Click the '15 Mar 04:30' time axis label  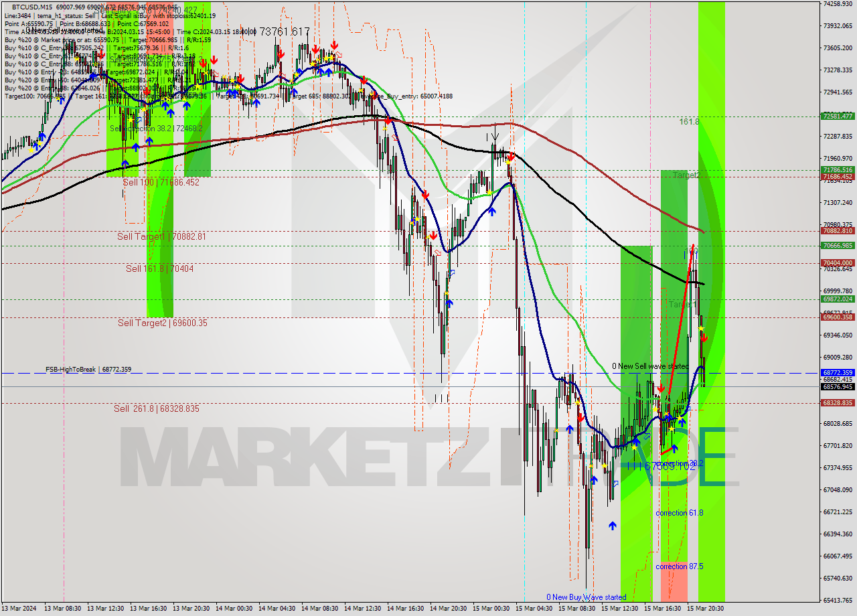(x=534, y=609)
